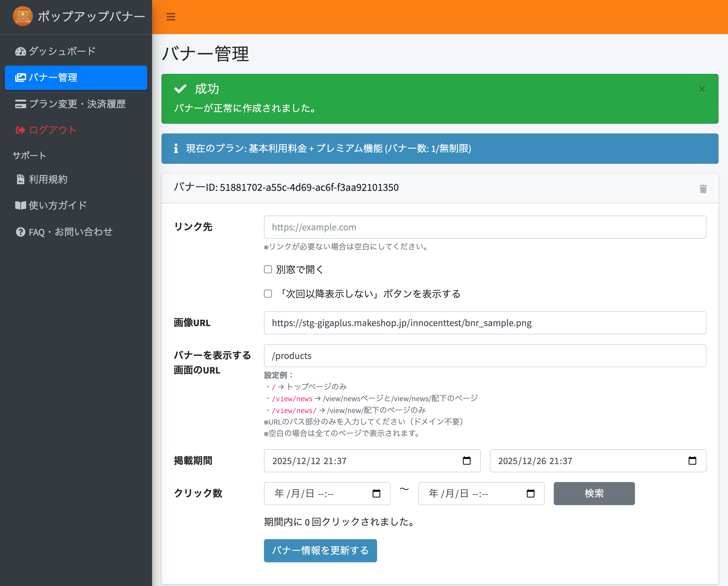This screenshot has height=586, width=728.
Task: Open calendar icon for click count start date
Action: [376, 493]
